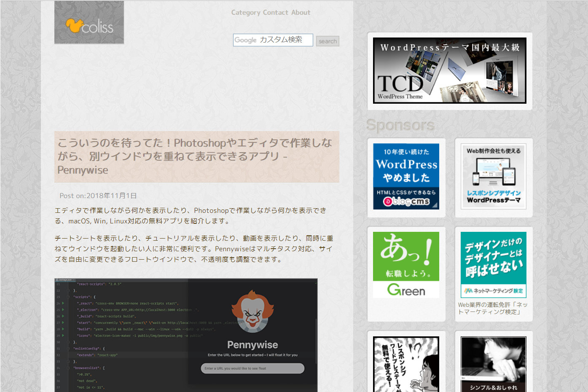
Task: Click the post date 2018年11月1日
Action: (111, 196)
